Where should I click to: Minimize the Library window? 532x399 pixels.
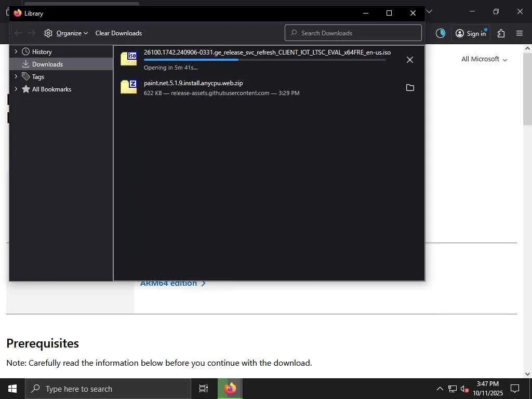[366, 13]
